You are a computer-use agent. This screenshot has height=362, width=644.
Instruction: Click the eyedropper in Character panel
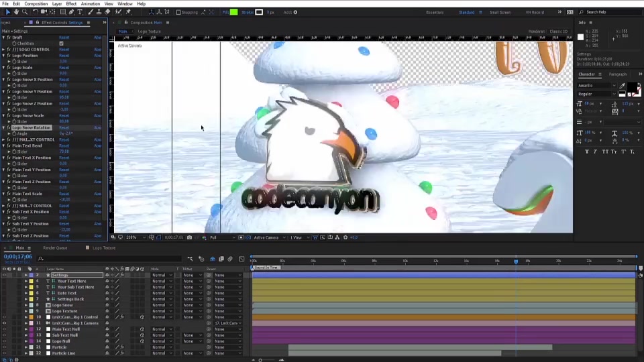point(623,86)
